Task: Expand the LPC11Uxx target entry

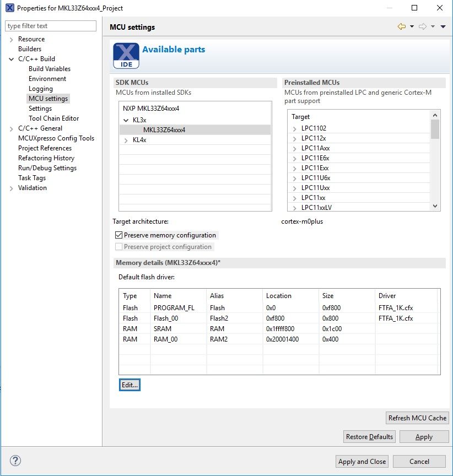Action: (x=294, y=188)
